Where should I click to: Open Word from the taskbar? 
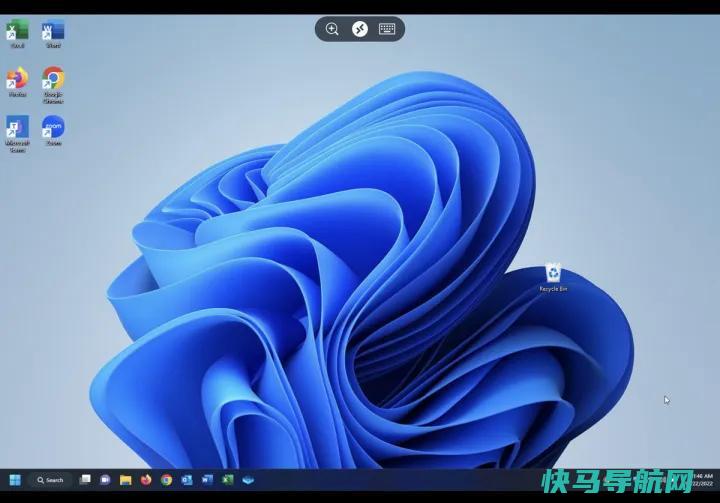point(207,480)
